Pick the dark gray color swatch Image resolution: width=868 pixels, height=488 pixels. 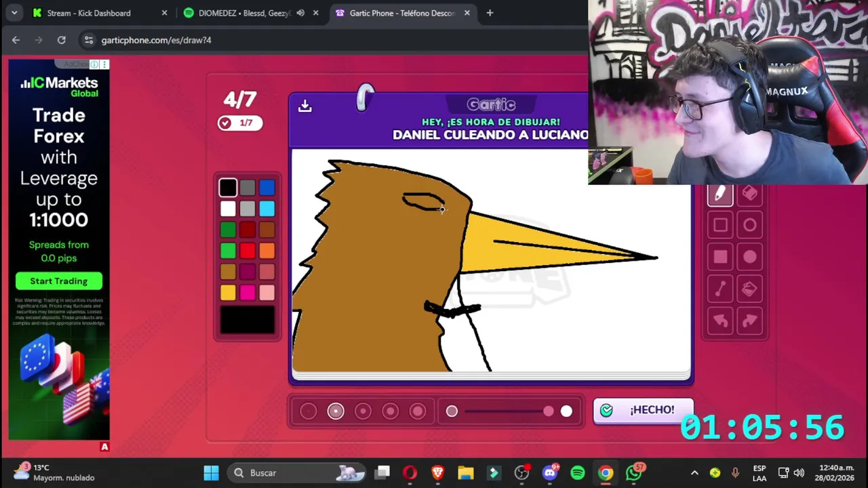tap(248, 188)
